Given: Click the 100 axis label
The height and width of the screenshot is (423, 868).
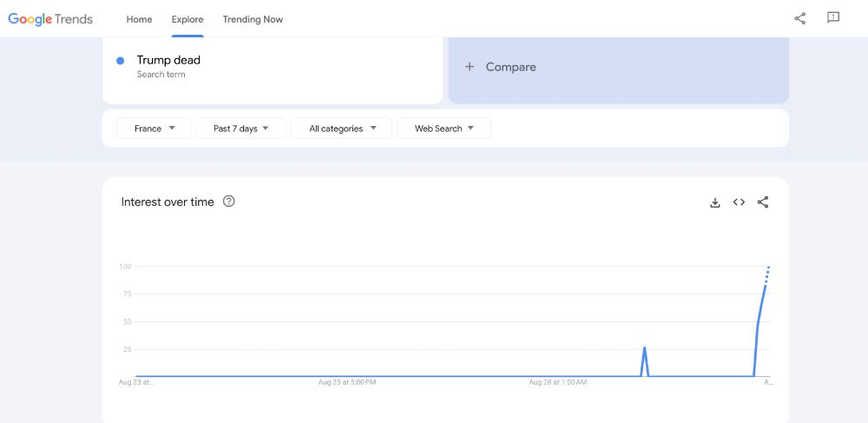Looking at the screenshot, I should tap(125, 267).
